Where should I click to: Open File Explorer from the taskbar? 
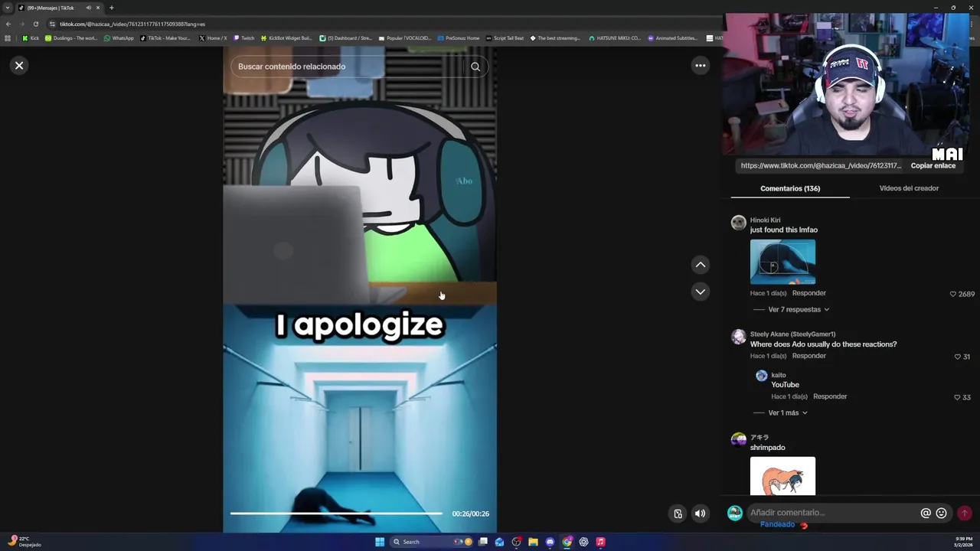533,542
